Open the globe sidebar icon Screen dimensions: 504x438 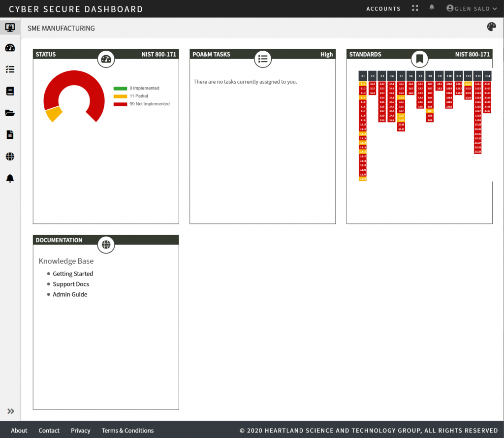point(10,156)
